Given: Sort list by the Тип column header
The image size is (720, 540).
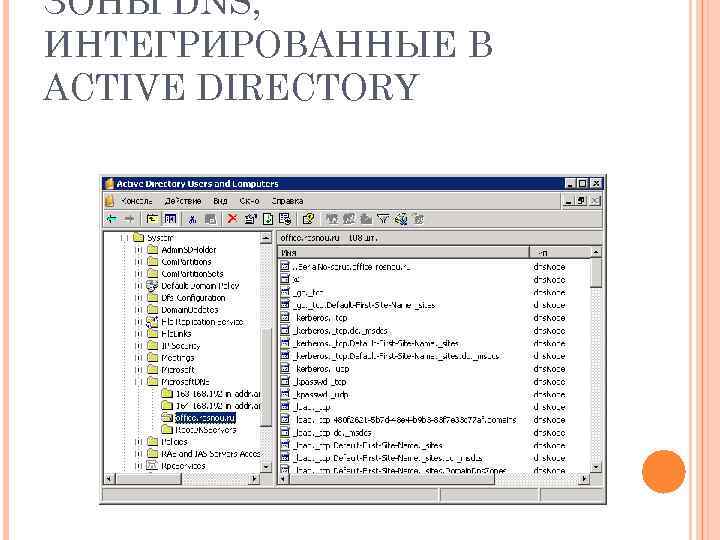Looking at the screenshot, I should click(x=559, y=253).
